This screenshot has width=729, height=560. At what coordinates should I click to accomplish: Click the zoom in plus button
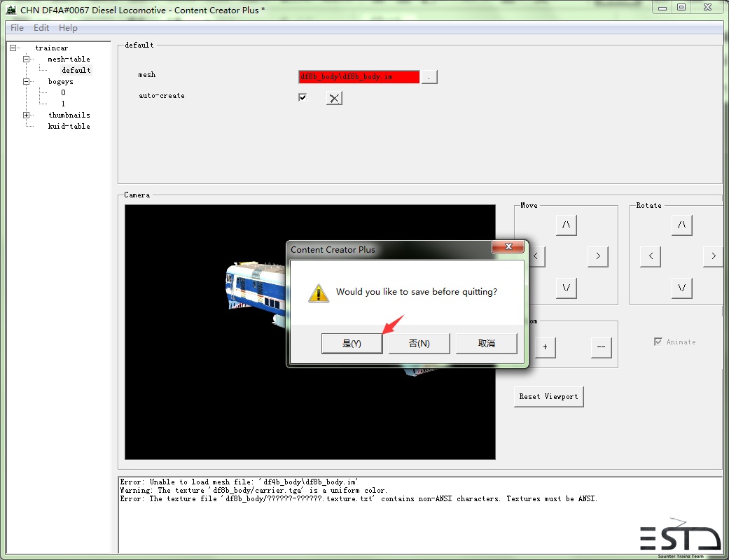[545, 347]
